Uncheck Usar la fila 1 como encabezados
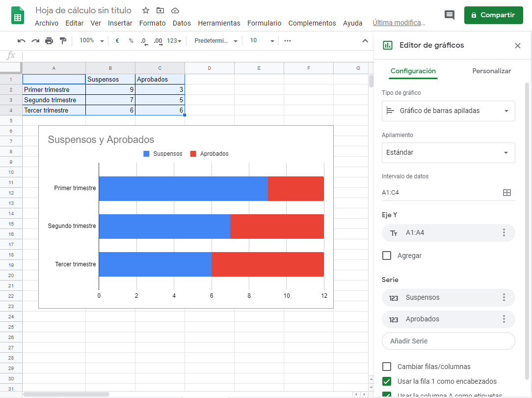The width and height of the screenshot is (532, 398). (x=387, y=381)
